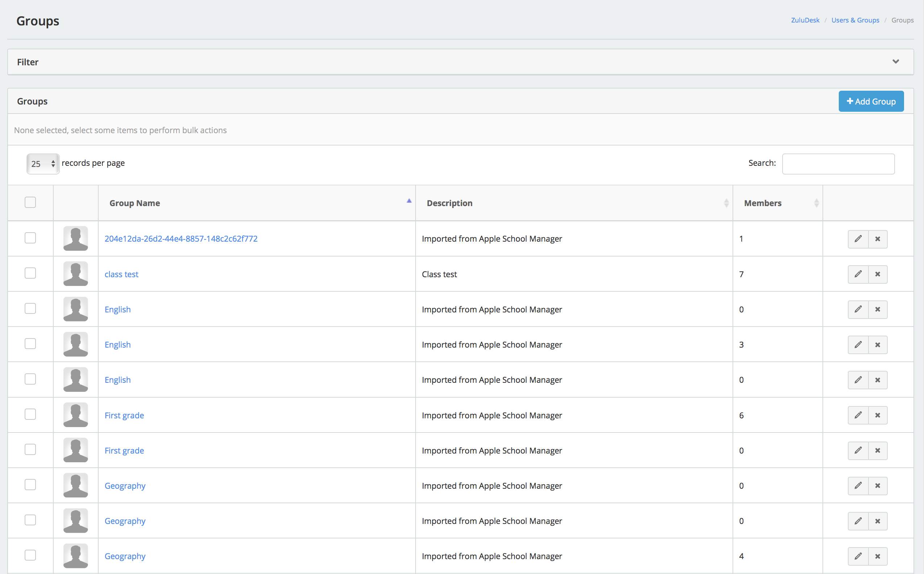Open First grade link with 0 members
Viewport: 924px width, 574px height.
124,451
